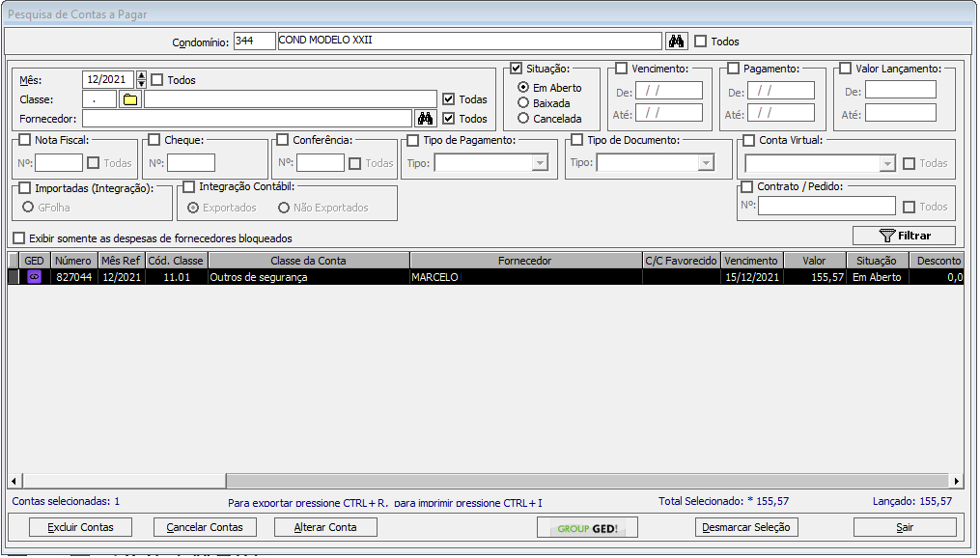Check Todos beside Mês
Image resolution: width=980 pixels, height=558 pixels.
click(156, 80)
